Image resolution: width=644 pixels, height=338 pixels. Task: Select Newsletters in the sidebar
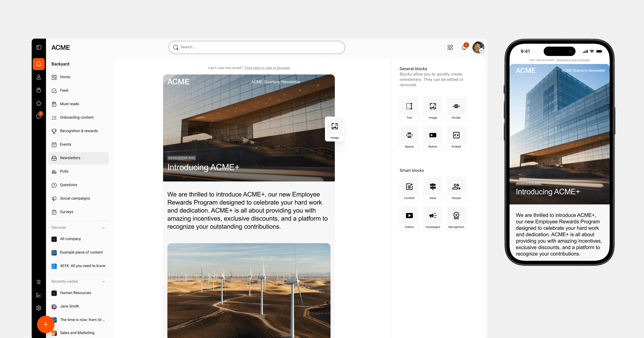(78, 158)
